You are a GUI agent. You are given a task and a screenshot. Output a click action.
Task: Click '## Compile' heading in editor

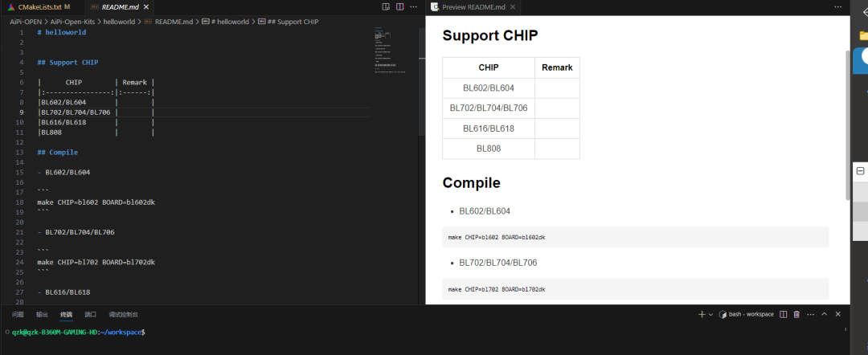click(x=58, y=152)
